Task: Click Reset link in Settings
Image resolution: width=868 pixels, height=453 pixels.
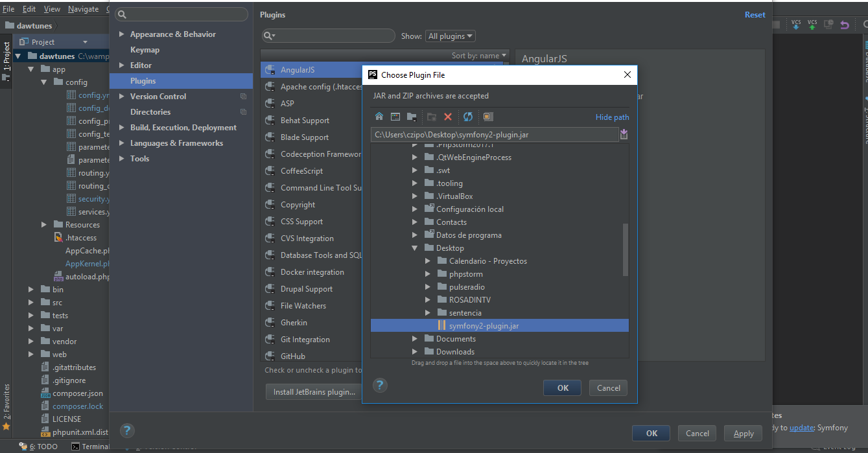Action: pyautogui.click(x=755, y=15)
